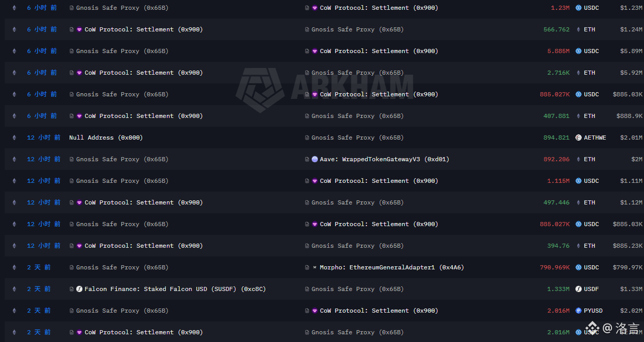Click the 1.333M amount value
Screen dimensions: 644x342
pos(558,289)
